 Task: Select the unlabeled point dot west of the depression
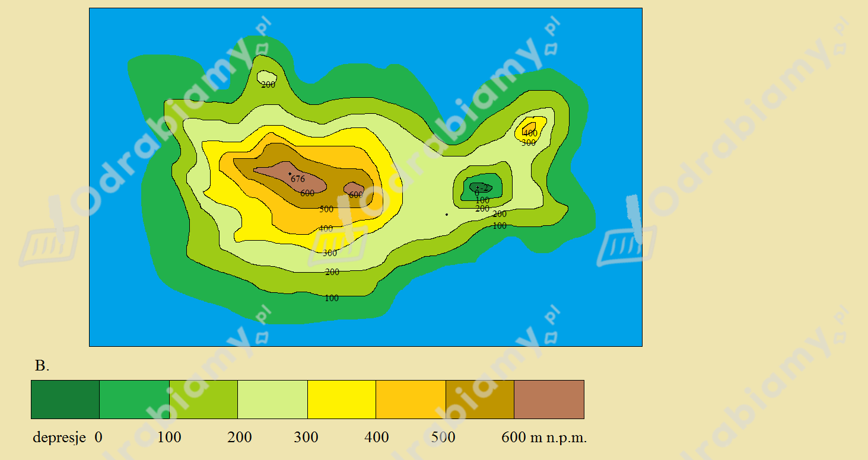[447, 215]
